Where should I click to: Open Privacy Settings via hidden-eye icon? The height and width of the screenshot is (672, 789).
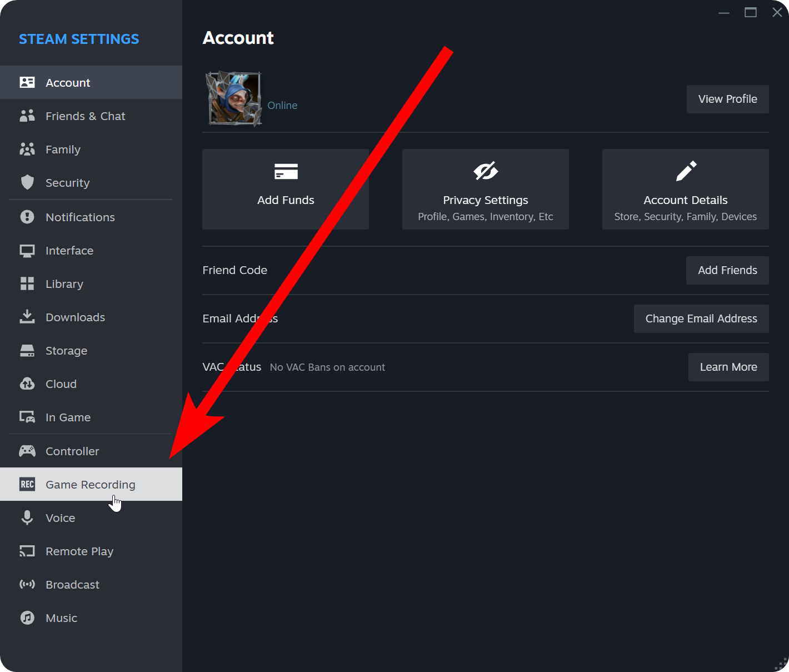click(485, 171)
